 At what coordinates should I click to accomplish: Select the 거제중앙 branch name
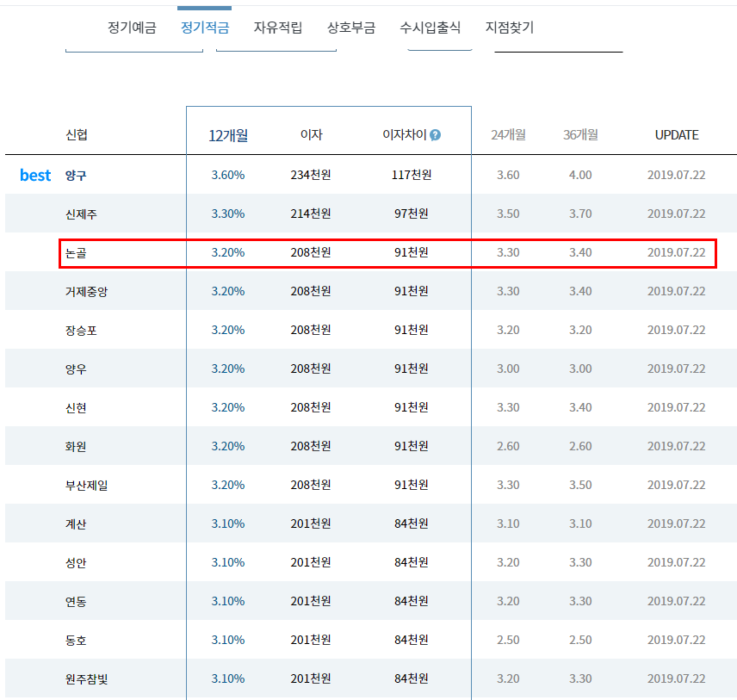point(86,292)
